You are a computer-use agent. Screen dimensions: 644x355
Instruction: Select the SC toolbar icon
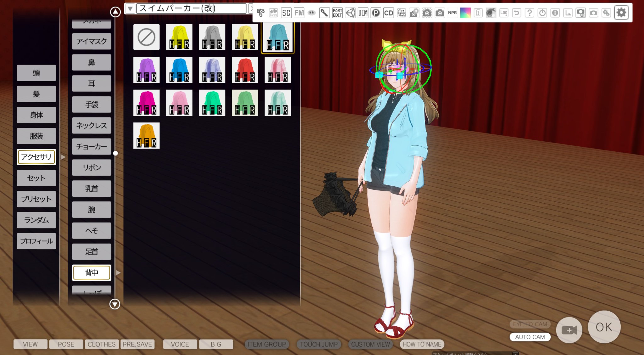tap(286, 13)
